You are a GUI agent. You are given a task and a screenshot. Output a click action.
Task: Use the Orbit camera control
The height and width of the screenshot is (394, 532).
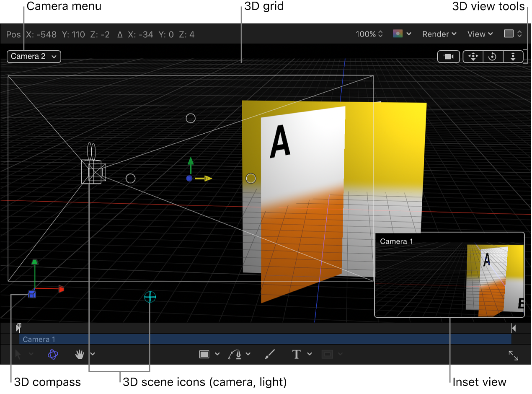(x=493, y=57)
